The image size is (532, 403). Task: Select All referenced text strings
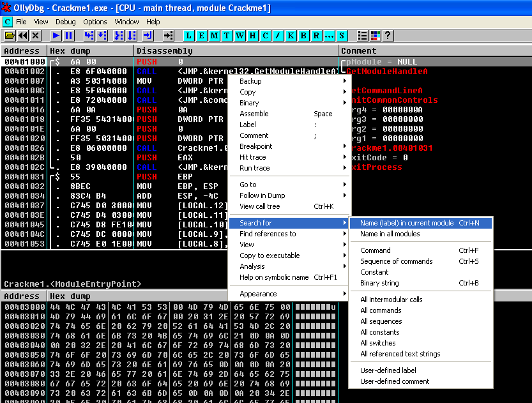(421, 354)
